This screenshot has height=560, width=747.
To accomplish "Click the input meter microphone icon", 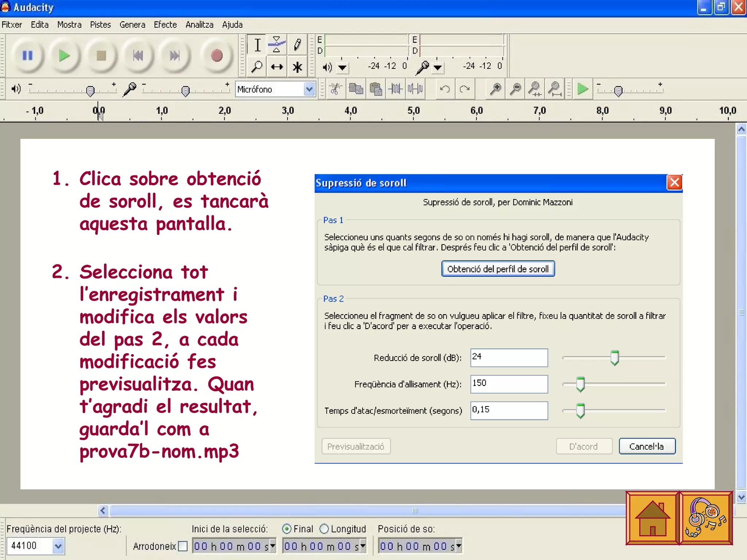I will click(x=423, y=67).
